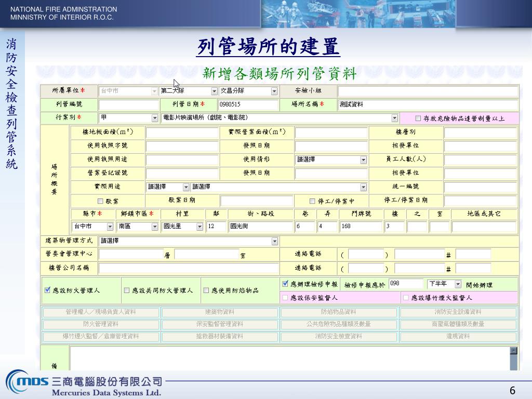The width and height of the screenshot is (532, 399).
Task: Click 公共危險物品種類及數量 button
Action: pos(339,324)
